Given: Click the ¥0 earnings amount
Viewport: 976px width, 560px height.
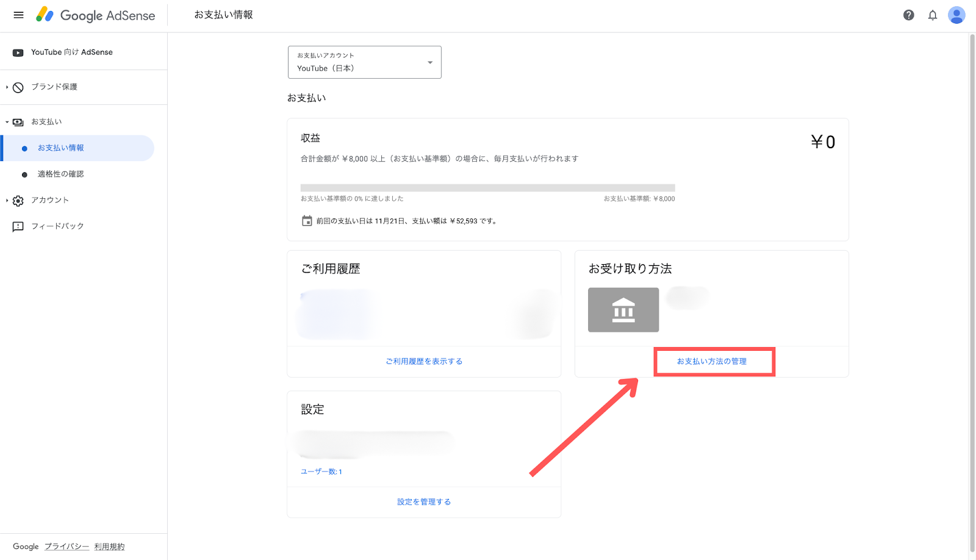Looking at the screenshot, I should (823, 142).
